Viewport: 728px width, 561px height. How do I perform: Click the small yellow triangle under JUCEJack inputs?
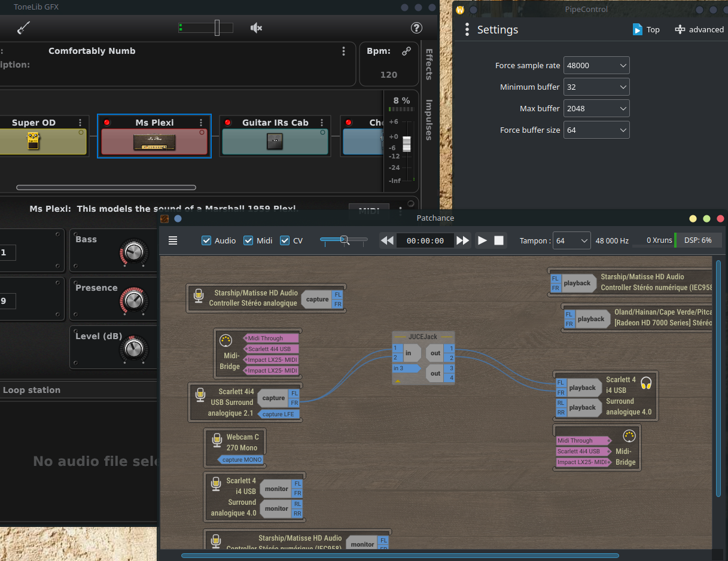(398, 380)
